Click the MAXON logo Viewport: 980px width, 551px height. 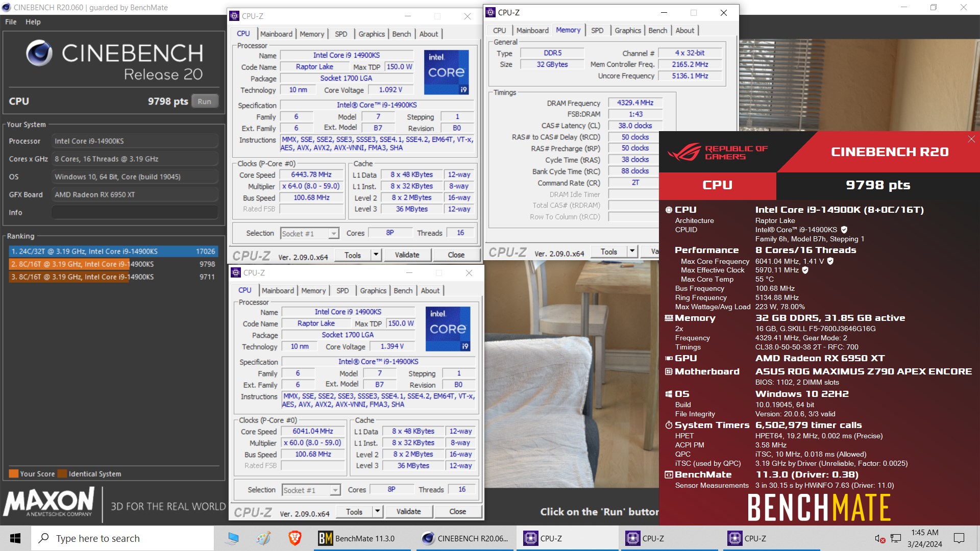click(49, 502)
